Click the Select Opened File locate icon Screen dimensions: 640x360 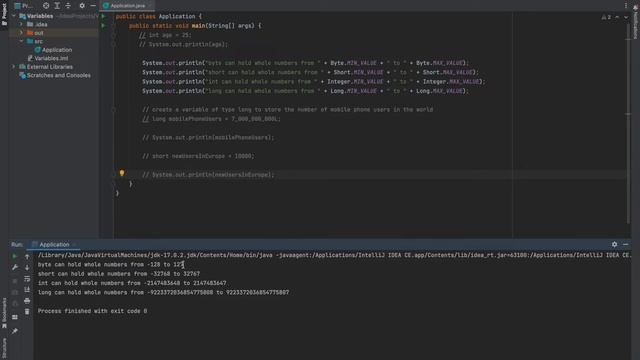(46, 6)
